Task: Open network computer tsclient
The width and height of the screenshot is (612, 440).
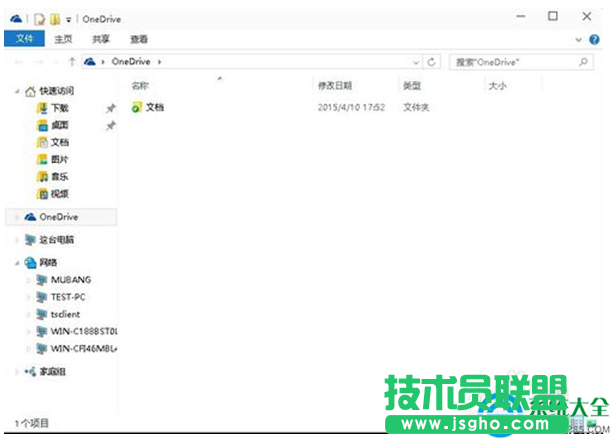Action: (65, 314)
